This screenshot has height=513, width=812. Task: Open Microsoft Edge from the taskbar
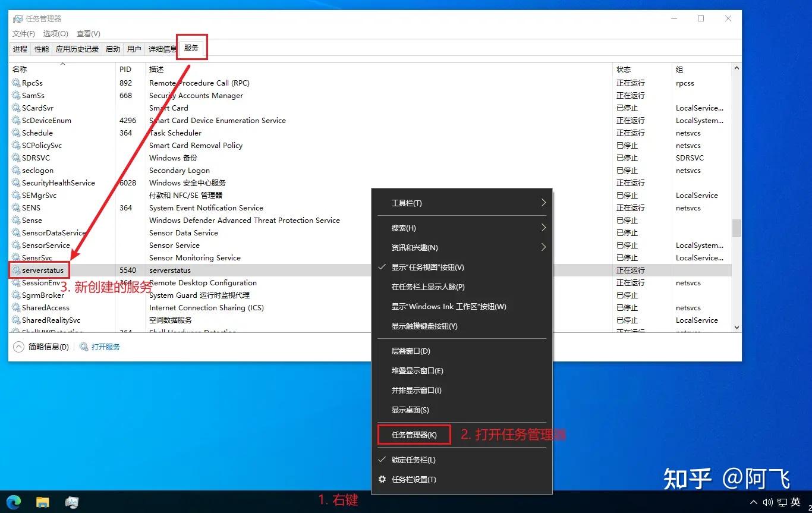click(x=13, y=502)
